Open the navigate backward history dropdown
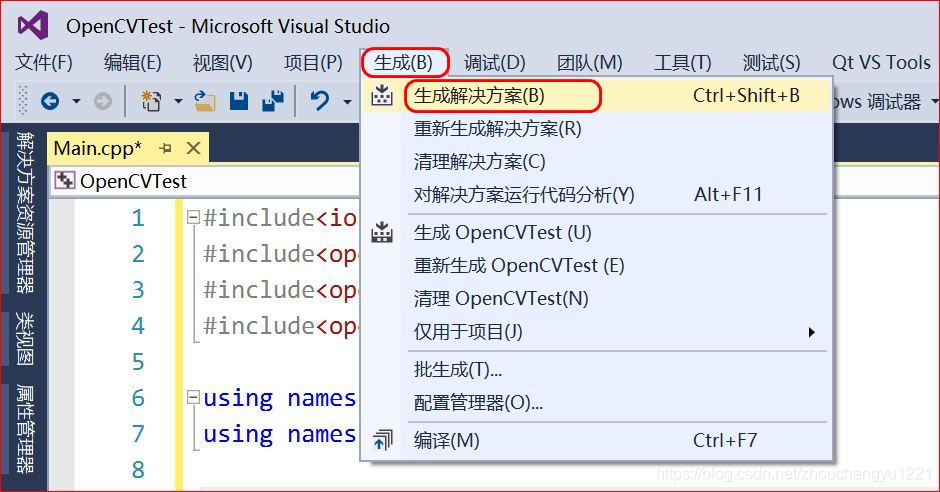Viewport: 940px width, 492px height. pos(76,101)
